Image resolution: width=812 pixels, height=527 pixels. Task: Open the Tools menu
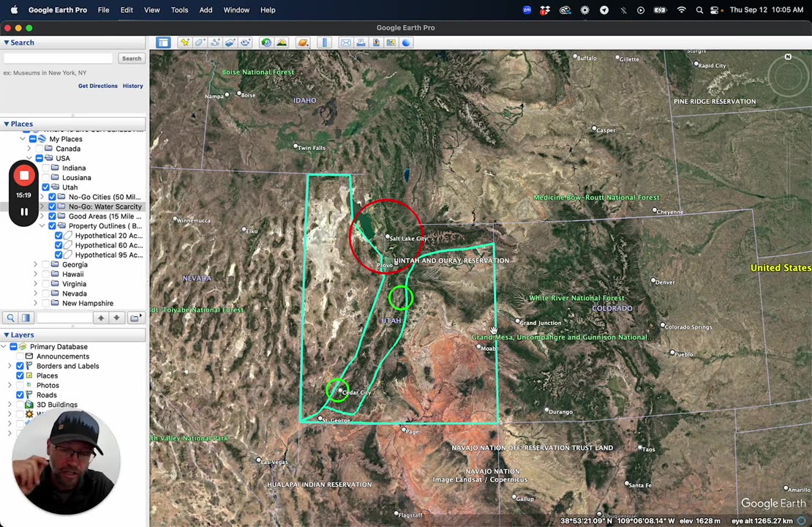click(180, 10)
